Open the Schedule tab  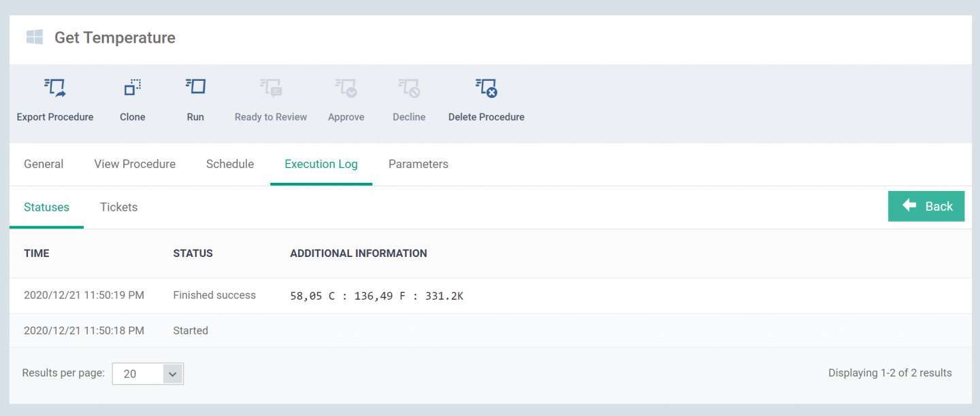pos(230,164)
